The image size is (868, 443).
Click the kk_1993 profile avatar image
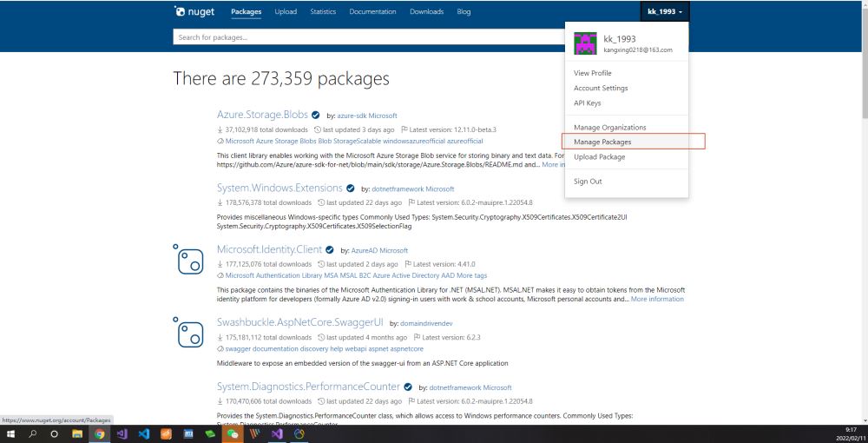click(x=585, y=43)
